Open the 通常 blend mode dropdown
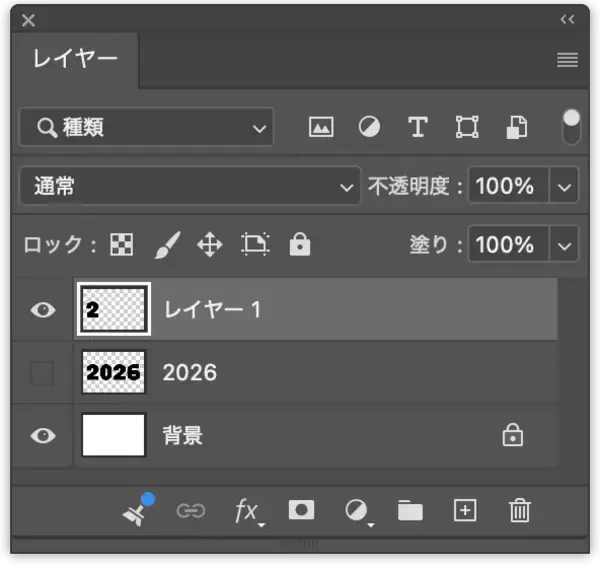The height and width of the screenshot is (568, 600). point(190,186)
